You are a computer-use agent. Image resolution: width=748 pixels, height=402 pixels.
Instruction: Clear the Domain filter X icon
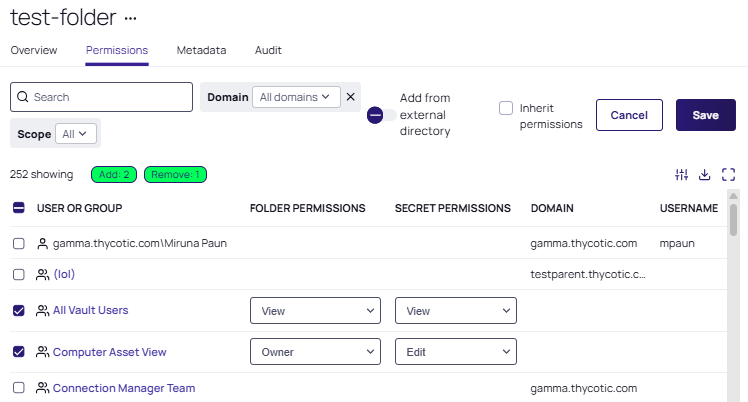[351, 97]
